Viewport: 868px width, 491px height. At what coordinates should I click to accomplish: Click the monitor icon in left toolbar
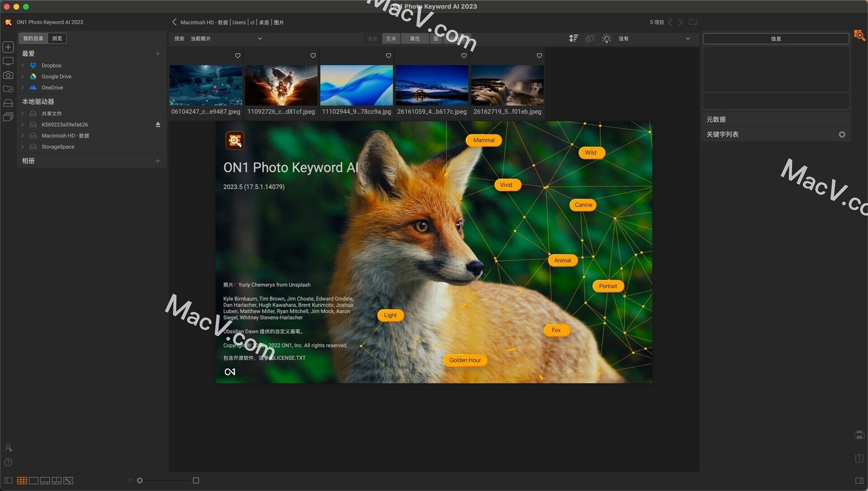point(8,61)
